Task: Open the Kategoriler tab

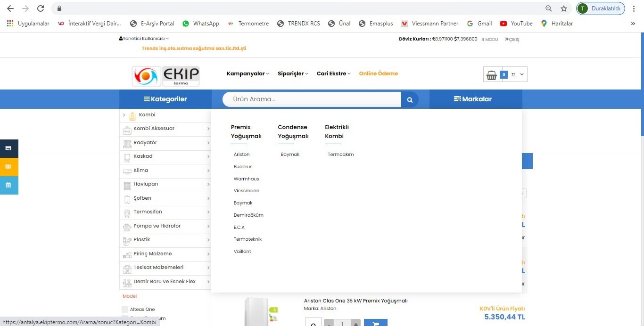Action: (x=165, y=99)
